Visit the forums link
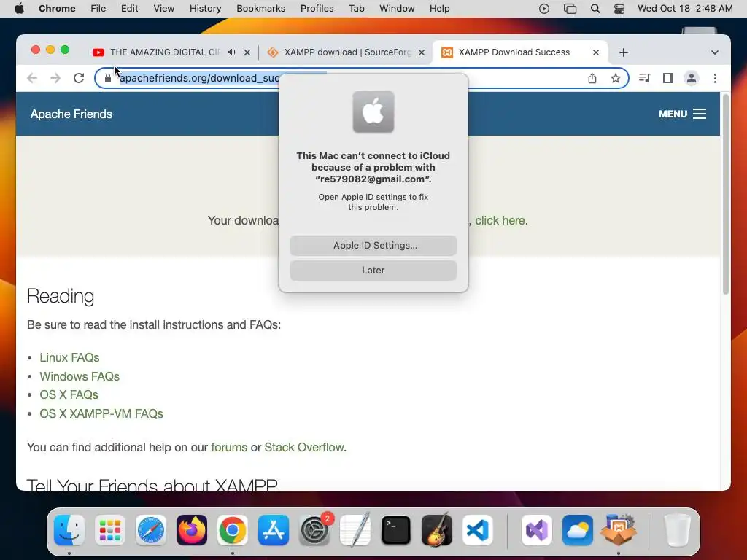The width and height of the screenshot is (747, 560). point(229,448)
